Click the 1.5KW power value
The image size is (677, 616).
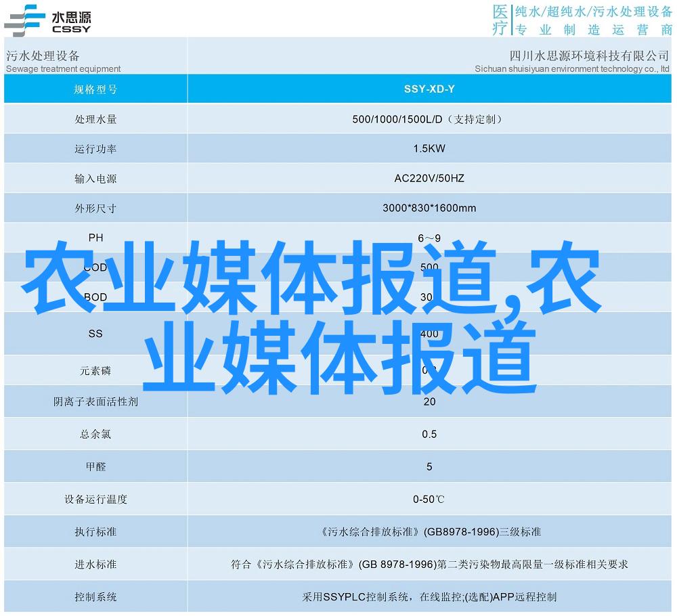[429, 149]
